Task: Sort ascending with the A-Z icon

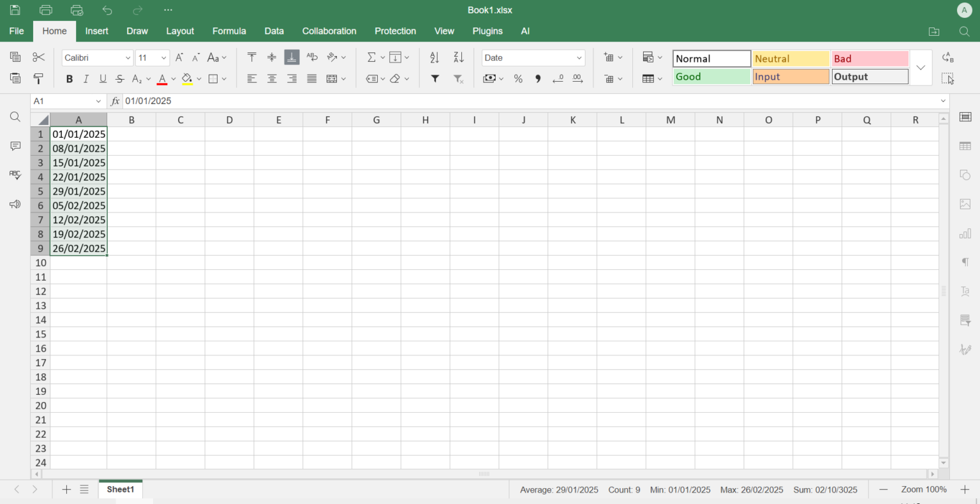Action: [x=434, y=57]
